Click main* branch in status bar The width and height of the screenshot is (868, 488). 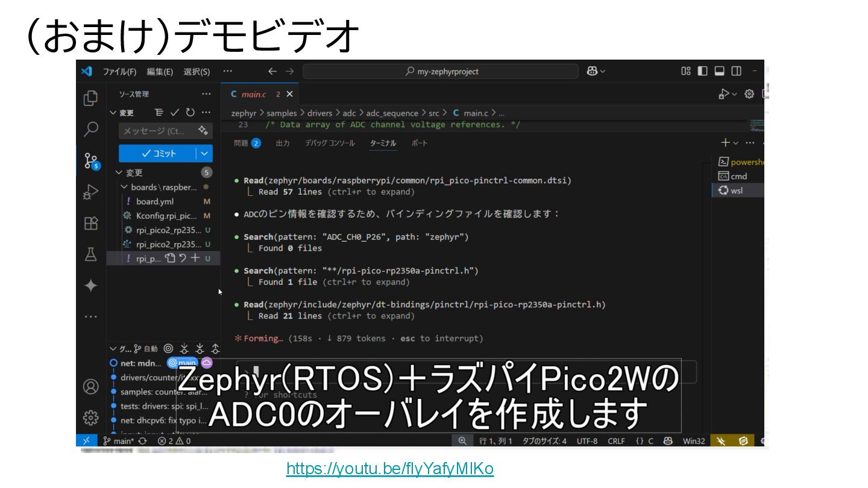pyautogui.click(x=119, y=441)
